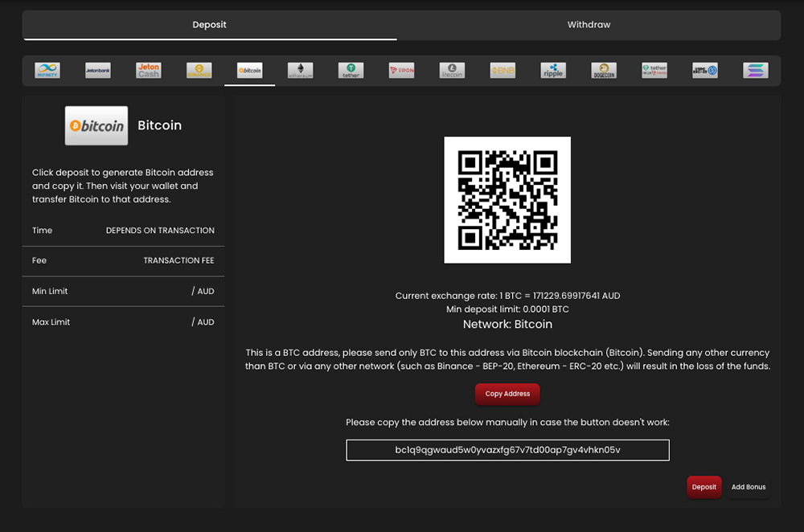The width and height of the screenshot is (804, 532).
Task: Choose the Jetonbank payment option
Action: 98,70
